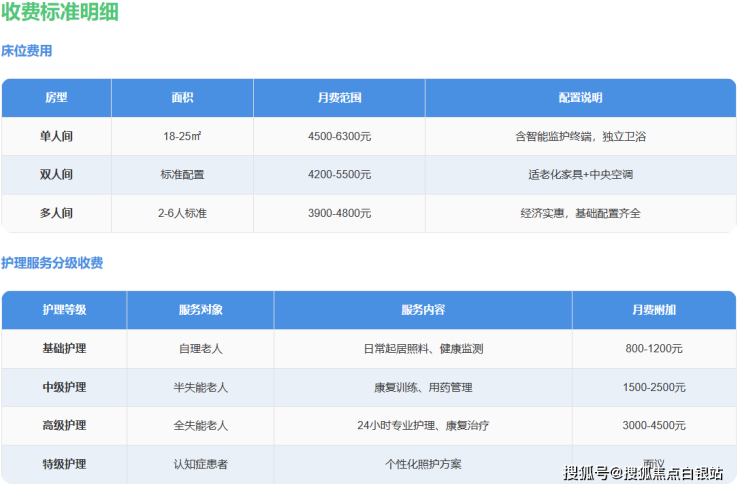Click the 房型 column header
The width and height of the screenshot is (740, 489).
click(56, 98)
